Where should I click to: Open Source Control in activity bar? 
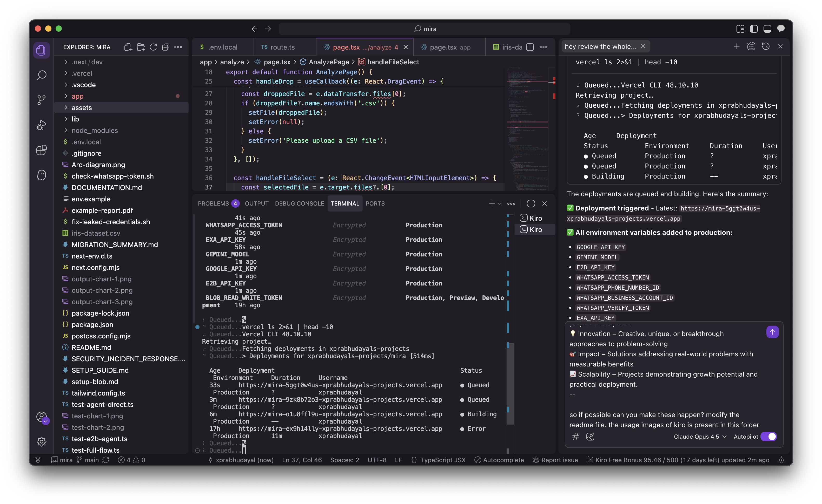pyautogui.click(x=41, y=100)
